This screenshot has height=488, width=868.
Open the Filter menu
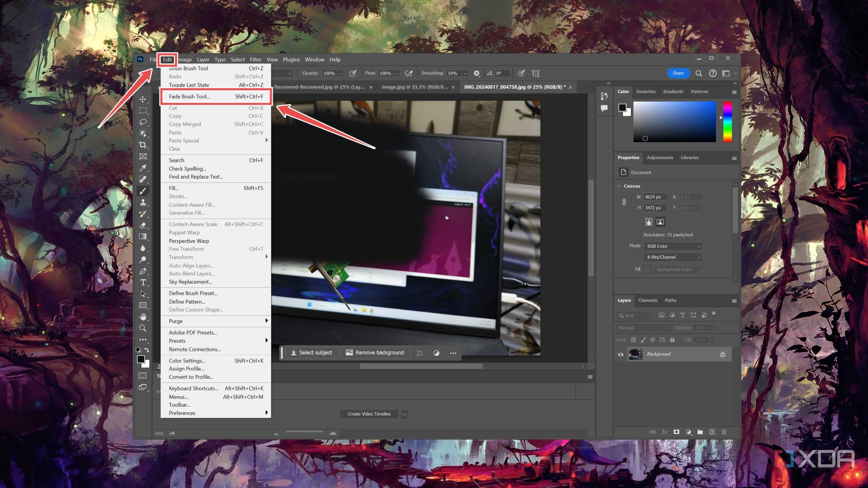coord(255,60)
